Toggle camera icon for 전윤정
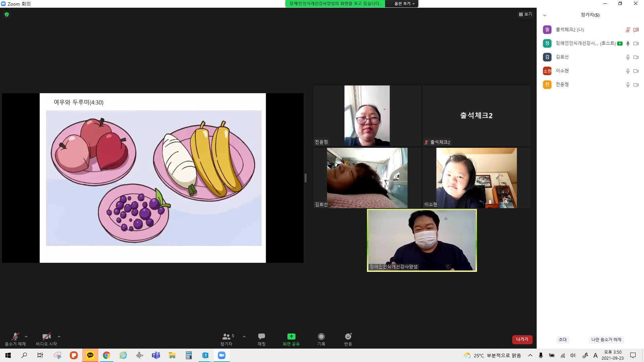Viewport: 644px width, 362px height. [x=636, y=85]
